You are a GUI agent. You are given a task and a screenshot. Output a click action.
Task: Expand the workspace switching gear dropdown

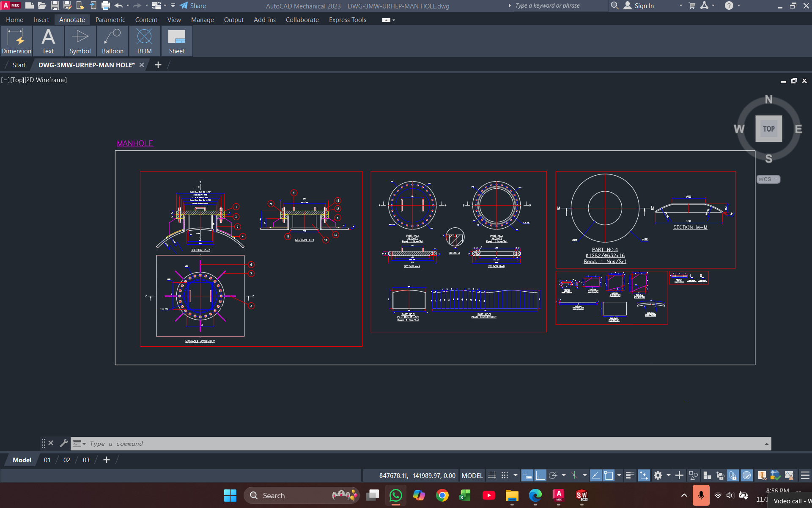[668, 475]
